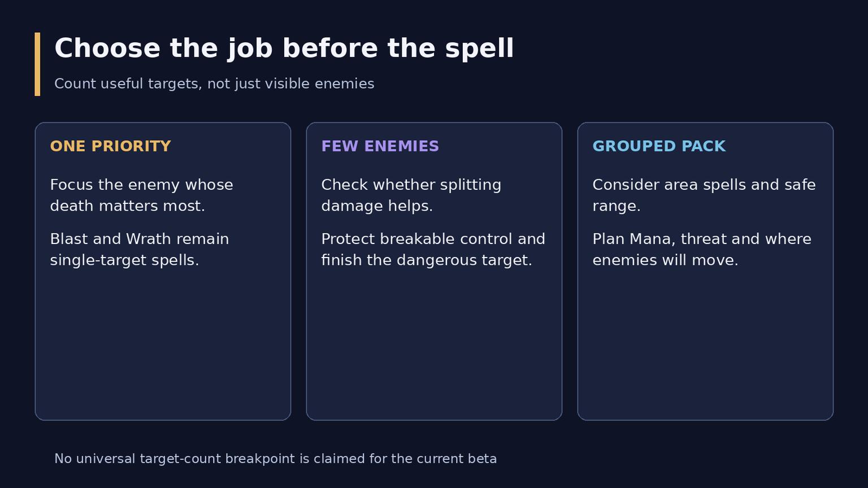
Task: Click empty area of the ONE PRIORITY card
Action: (x=163, y=345)
